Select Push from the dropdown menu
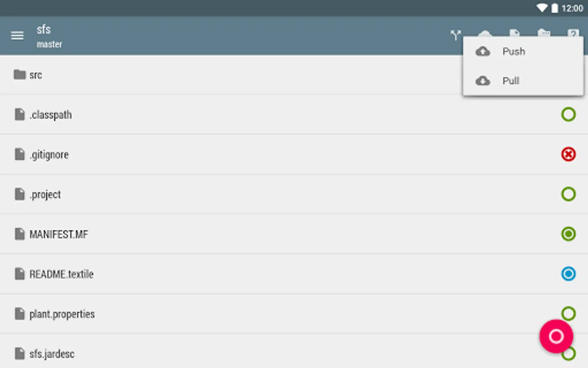The image size is (588, 368). [x=513, y=52]
